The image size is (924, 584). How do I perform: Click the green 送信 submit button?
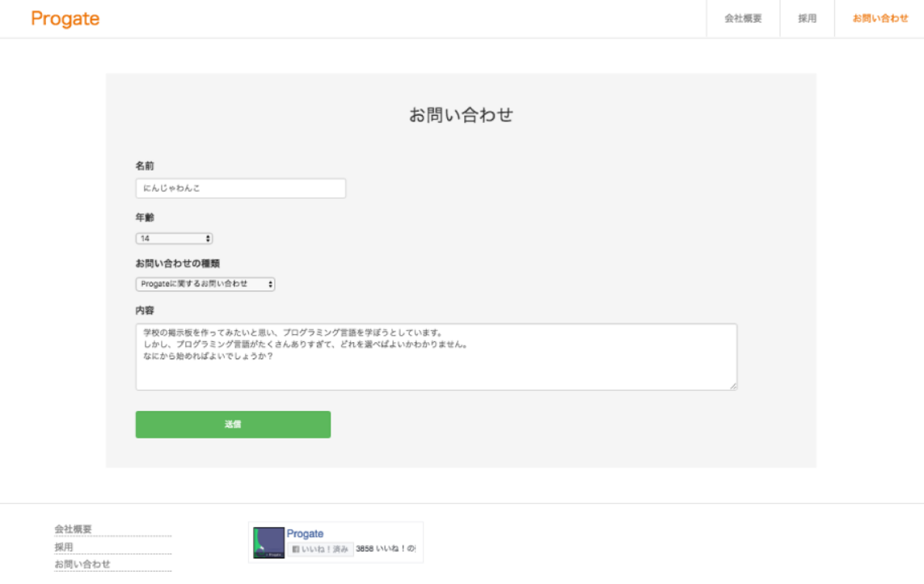233,424
